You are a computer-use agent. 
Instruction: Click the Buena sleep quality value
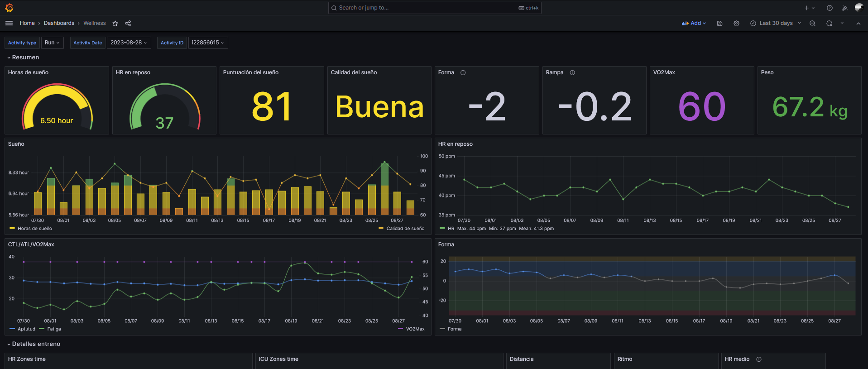point(379,107)
